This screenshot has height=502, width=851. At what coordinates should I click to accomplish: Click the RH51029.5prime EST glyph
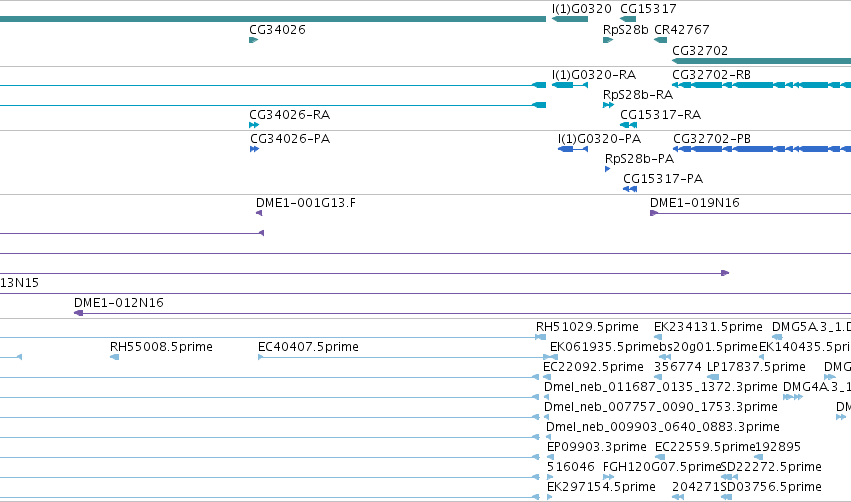coord(541,338)
